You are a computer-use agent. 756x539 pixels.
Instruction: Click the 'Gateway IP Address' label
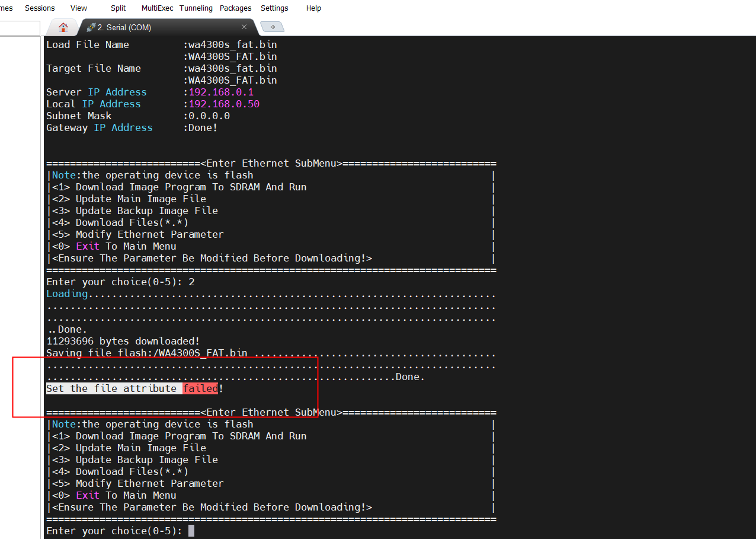point(100,127)
